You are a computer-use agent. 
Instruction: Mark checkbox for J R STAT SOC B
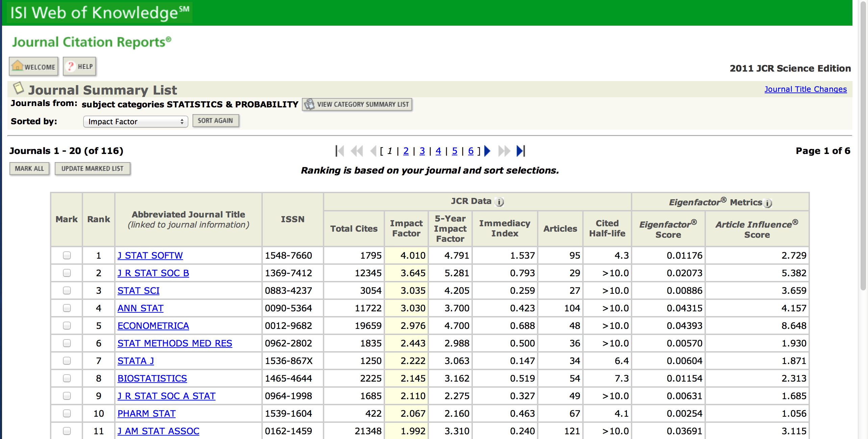[67, 273]
